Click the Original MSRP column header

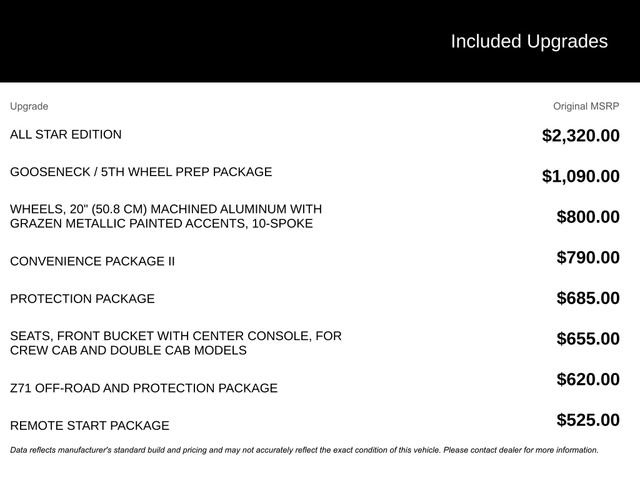click(586, 106)
